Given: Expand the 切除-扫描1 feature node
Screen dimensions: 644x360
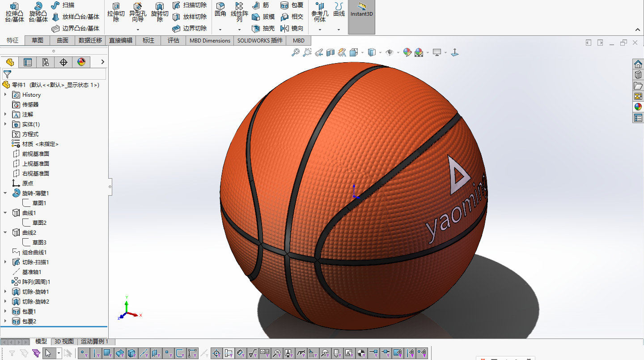Looking at the screenshot, I should [x=5, y=262].
